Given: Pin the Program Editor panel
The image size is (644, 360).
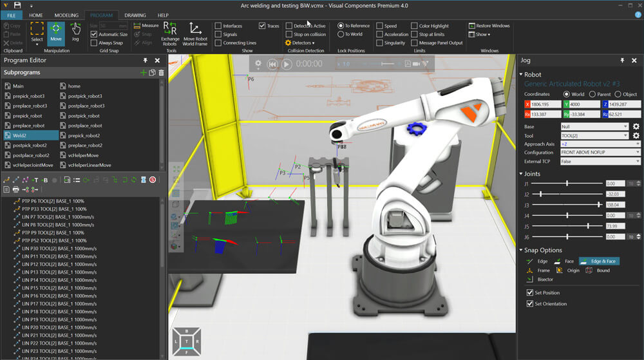Looking at the screenshot, I should [x=146, y=61].
